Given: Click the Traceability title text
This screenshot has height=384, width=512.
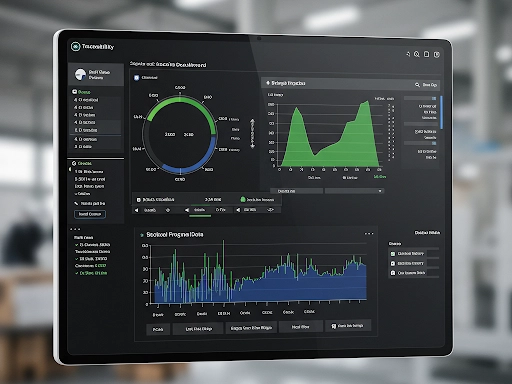Looking at the screenshot, I should 98,47.
